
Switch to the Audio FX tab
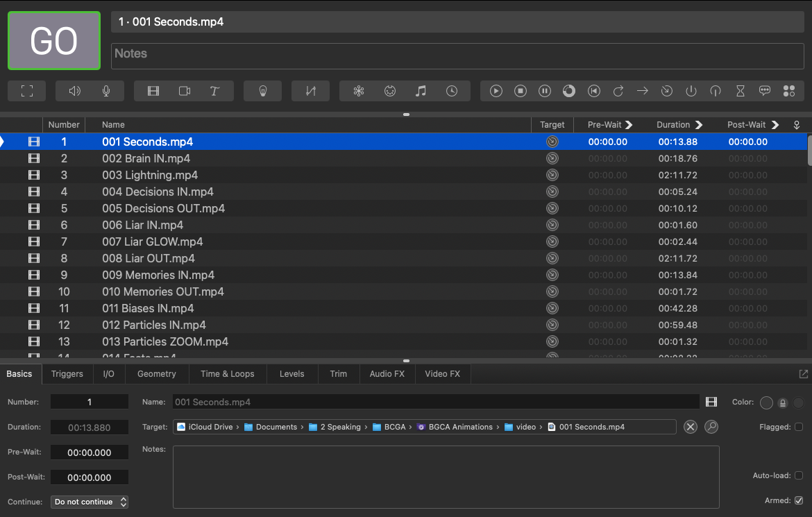tap(387, 373)
